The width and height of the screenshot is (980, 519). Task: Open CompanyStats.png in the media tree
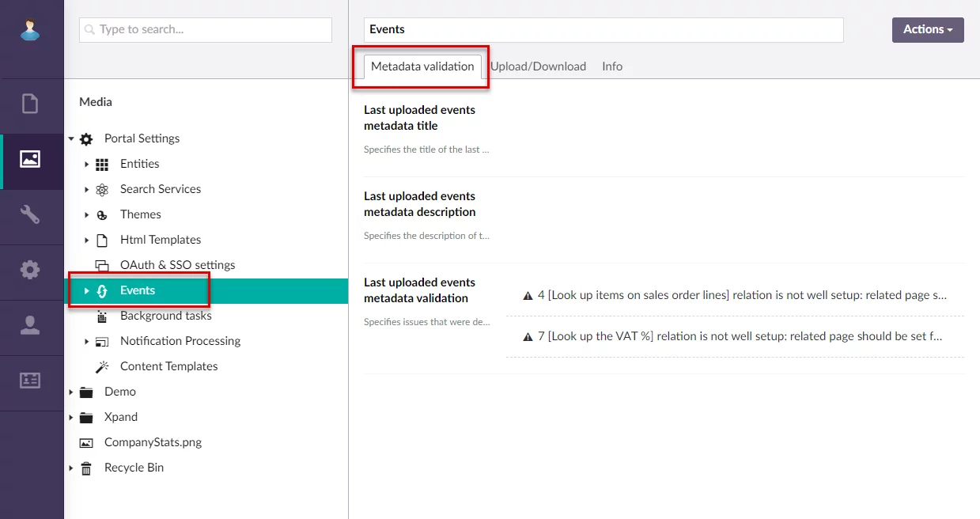click(x=153, y=442)
